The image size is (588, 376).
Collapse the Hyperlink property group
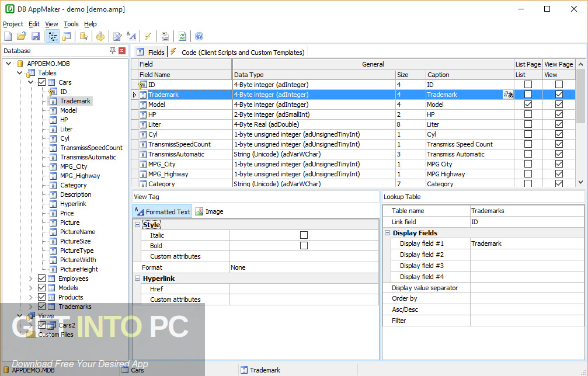click(x=137, y=278)
